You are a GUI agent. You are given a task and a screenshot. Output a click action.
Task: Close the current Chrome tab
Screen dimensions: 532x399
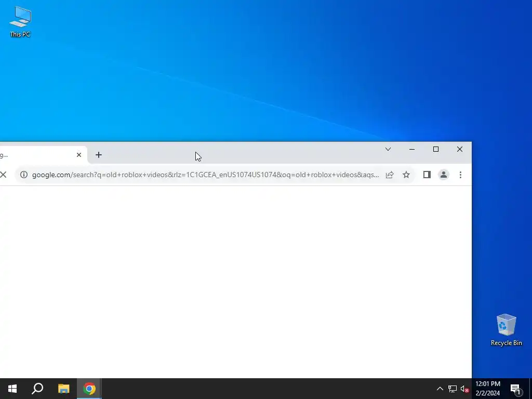click(79, 155)
